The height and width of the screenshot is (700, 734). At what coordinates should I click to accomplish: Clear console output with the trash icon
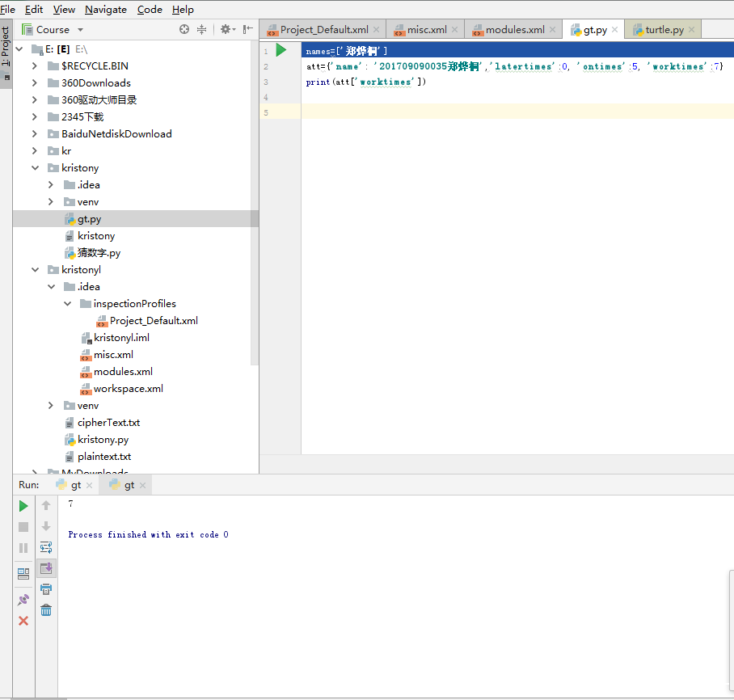(46, 610)
